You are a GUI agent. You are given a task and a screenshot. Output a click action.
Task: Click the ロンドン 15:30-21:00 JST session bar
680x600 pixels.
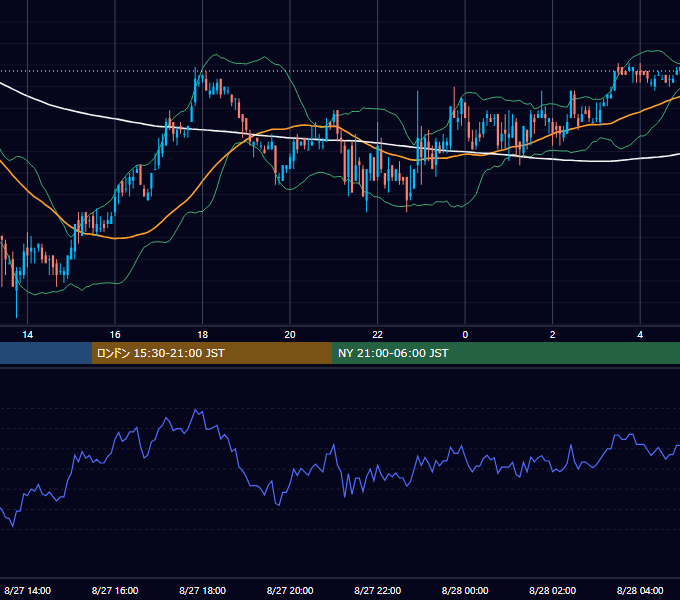pos(212,353)
